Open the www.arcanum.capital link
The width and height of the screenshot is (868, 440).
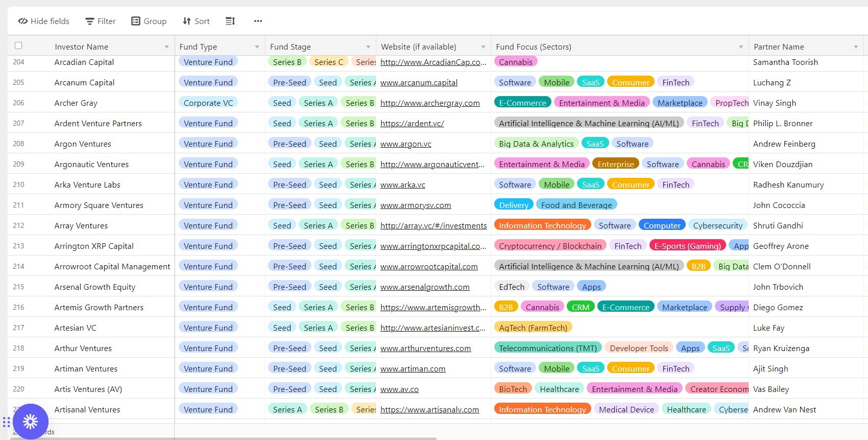pyautogui.click(x=419, y=82)
